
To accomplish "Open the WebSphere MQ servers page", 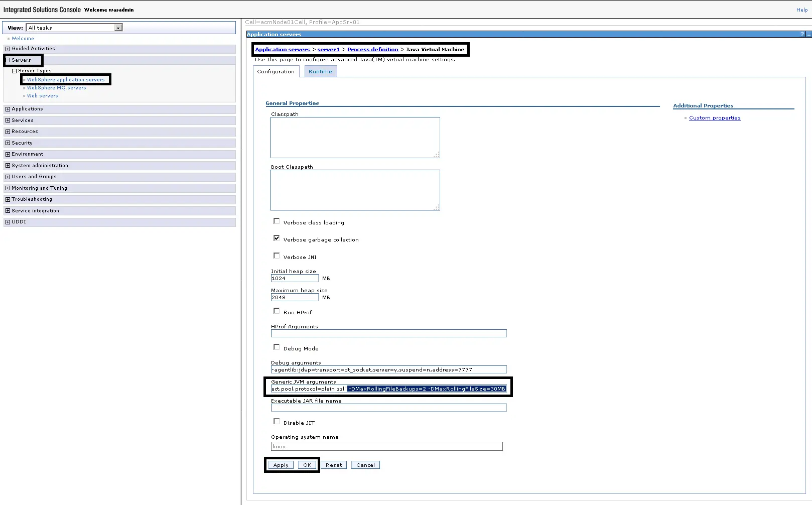I will (x=56, y=87).
